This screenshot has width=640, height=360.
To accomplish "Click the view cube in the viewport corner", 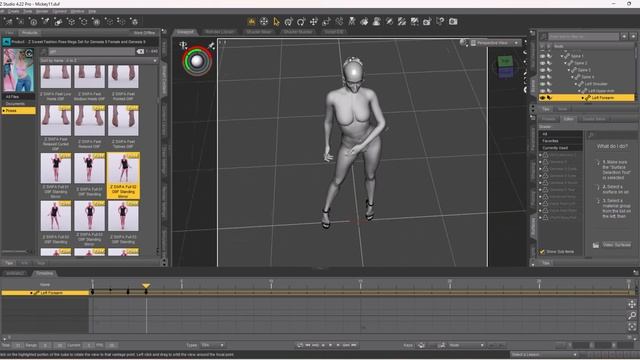I will pos(505,67).
